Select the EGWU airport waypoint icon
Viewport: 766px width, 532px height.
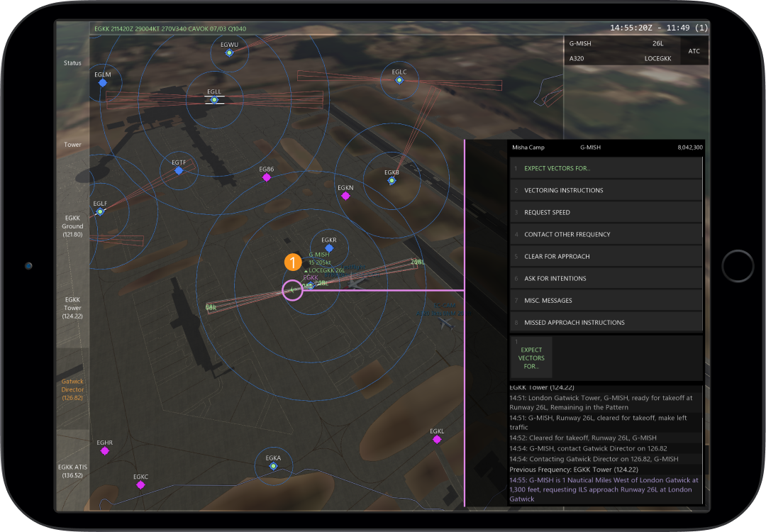click(x=229, y=52)
